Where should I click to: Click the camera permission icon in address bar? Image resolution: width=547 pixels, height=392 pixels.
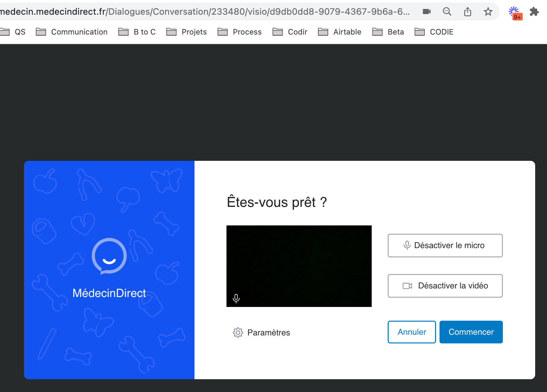[x=427, y=12]
